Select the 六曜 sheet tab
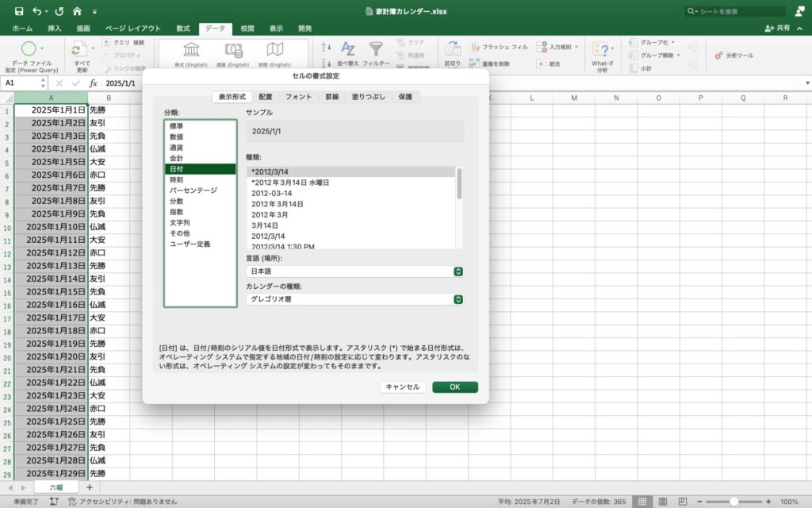This screenshot has height=508, width=812. point(56,487)
